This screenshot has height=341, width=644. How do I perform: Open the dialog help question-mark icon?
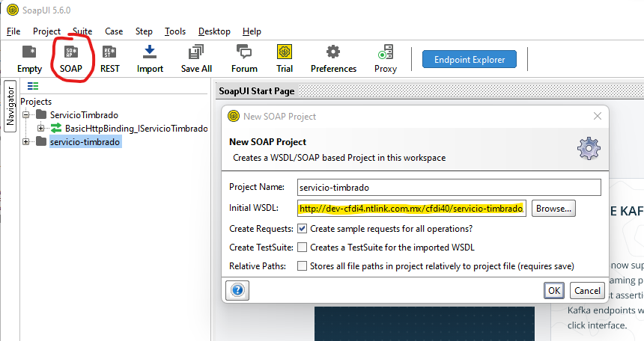237,291
